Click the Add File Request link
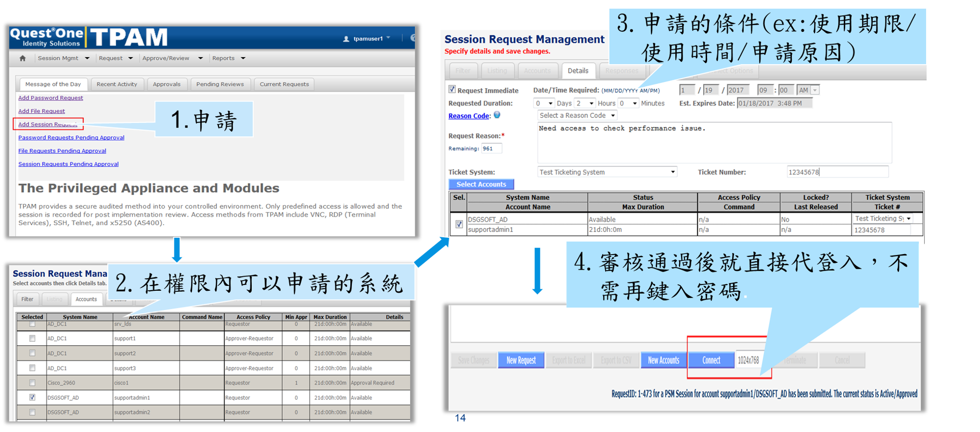980x432 pixels. coord(42,111)
